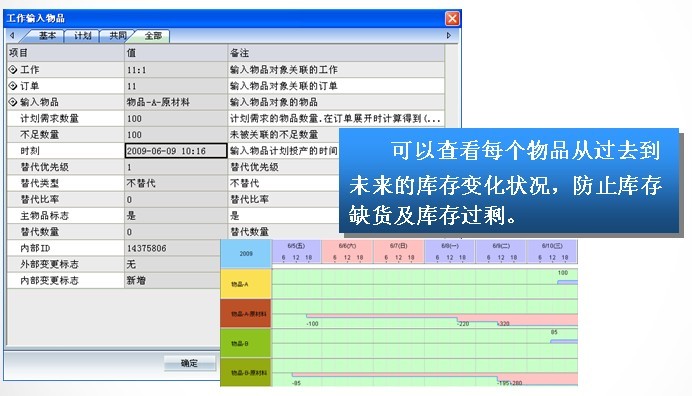Click the 确定 button
Screen dimensions: 692x396
pyautogui.click(x=189, y=363)
